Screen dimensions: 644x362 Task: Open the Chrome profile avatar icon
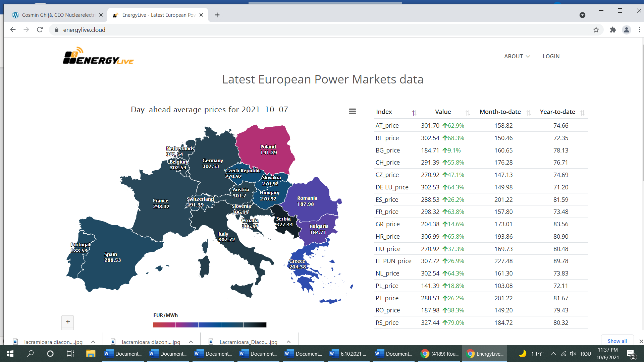[x=626, y=30]
